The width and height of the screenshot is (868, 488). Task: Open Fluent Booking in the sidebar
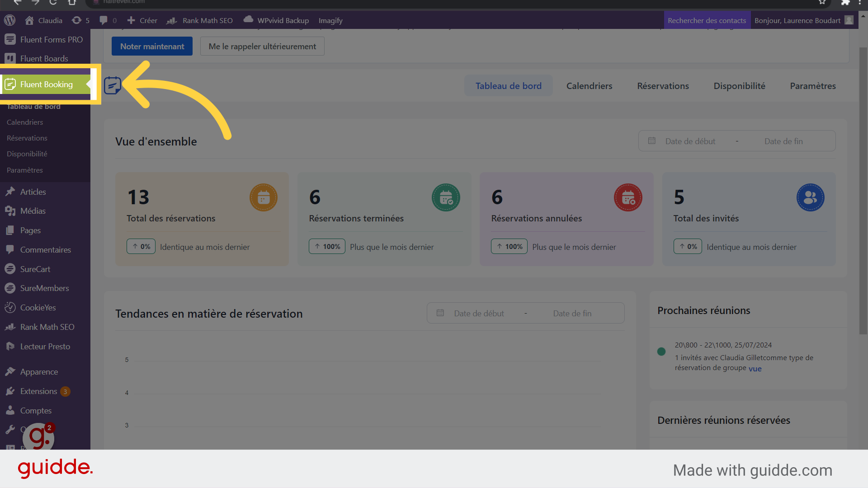[45, 84]
